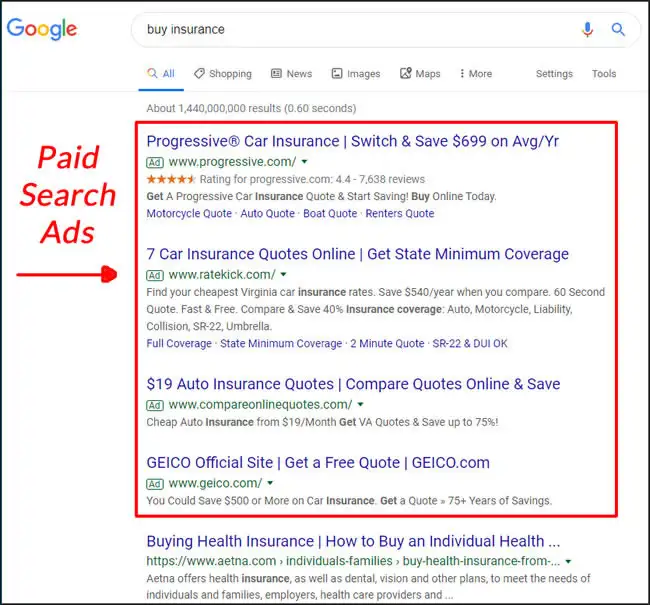This screenshot has width=650, height=605.
Task: Open search Tools
Action: click(604, 74)
